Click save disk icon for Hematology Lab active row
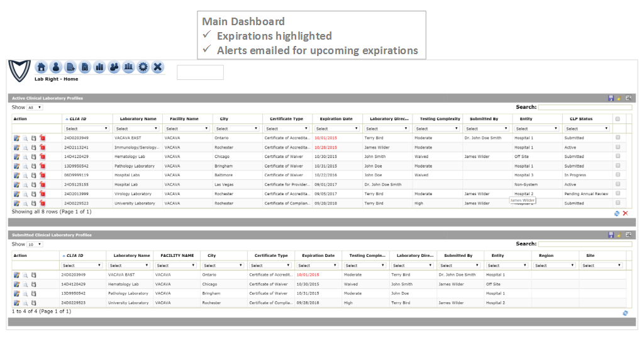Viewport: 644px width, 362px height. (x=34, y=157)
